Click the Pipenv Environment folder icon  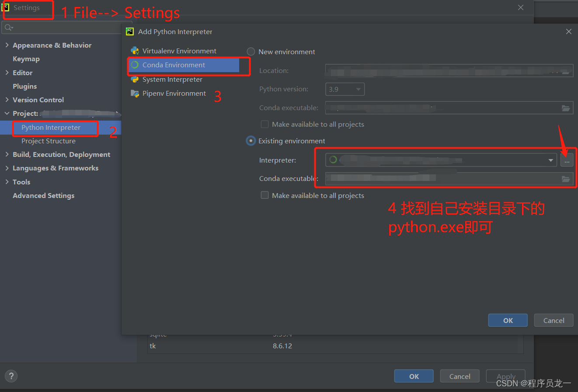(x=135, y=93)
